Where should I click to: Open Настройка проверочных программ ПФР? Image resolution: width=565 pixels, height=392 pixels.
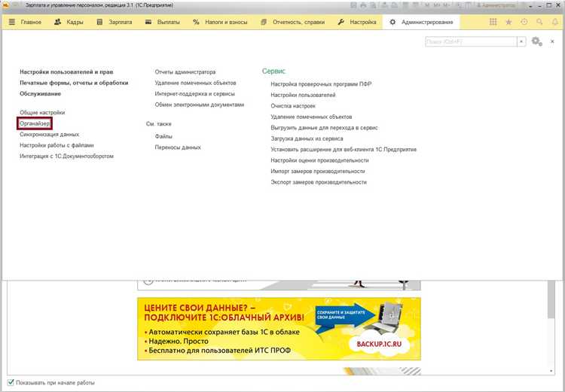coord(321,84)
